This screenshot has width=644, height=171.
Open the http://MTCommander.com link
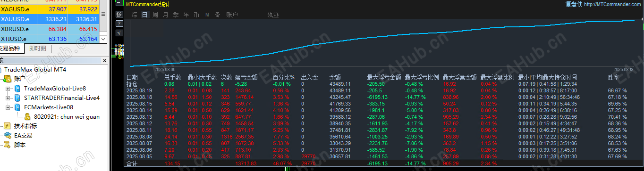click(613, 4)
